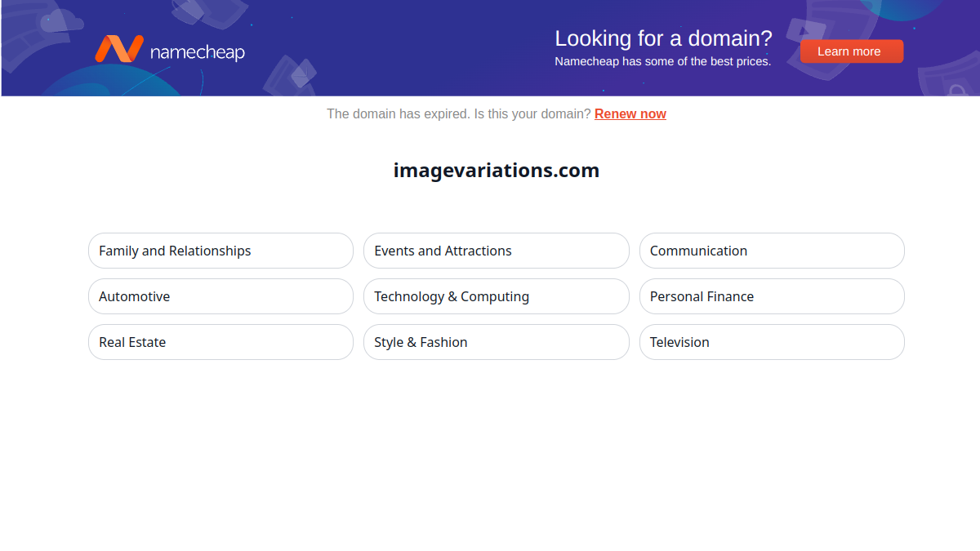Select the Communication category
This screenshot has height=551, width=980.
pyautogui.click(x=772, y=251)
